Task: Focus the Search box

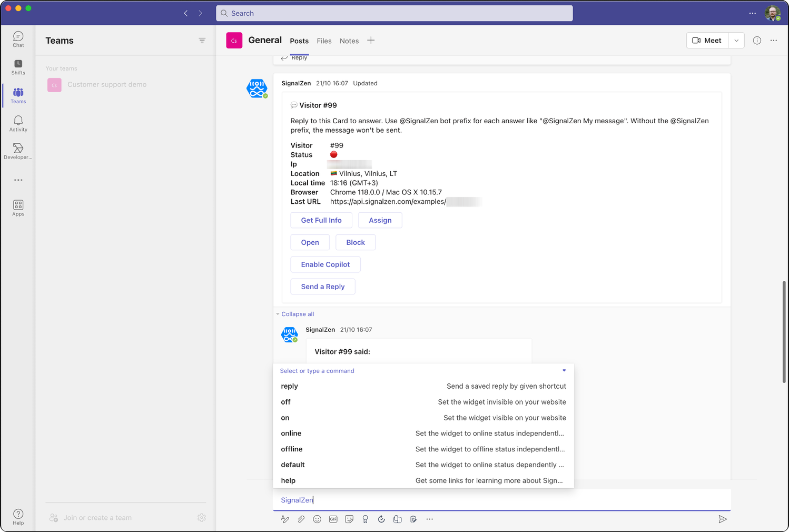Action: [x=394, y=13]
